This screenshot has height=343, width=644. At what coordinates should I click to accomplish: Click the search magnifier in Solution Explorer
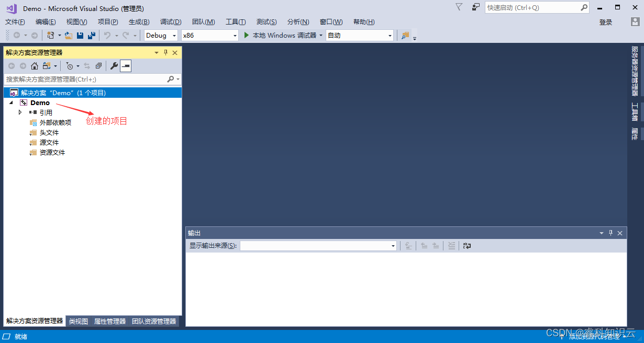click(x=171, y=79)
